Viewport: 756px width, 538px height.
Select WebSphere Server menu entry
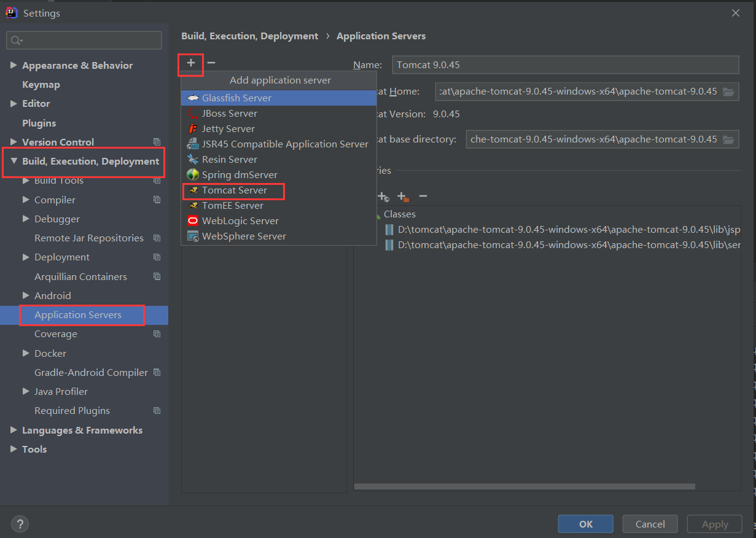tap(279, 236)
